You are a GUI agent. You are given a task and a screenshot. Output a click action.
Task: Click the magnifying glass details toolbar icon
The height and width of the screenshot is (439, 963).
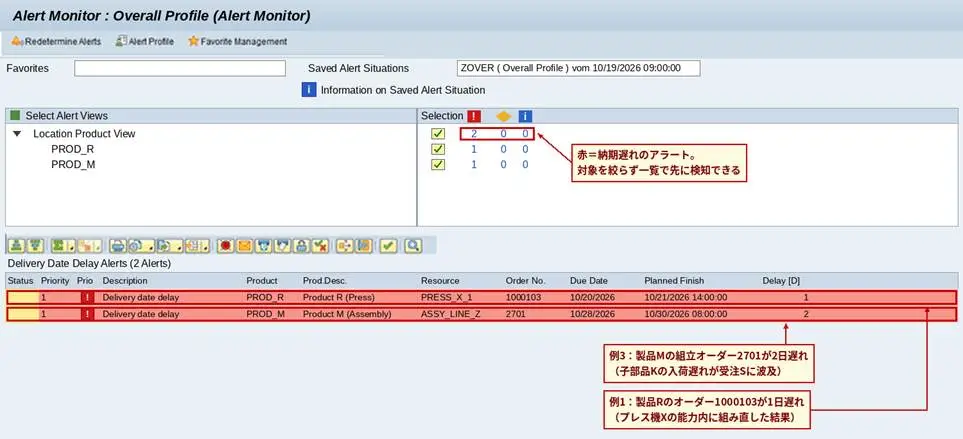pos(413,246)
